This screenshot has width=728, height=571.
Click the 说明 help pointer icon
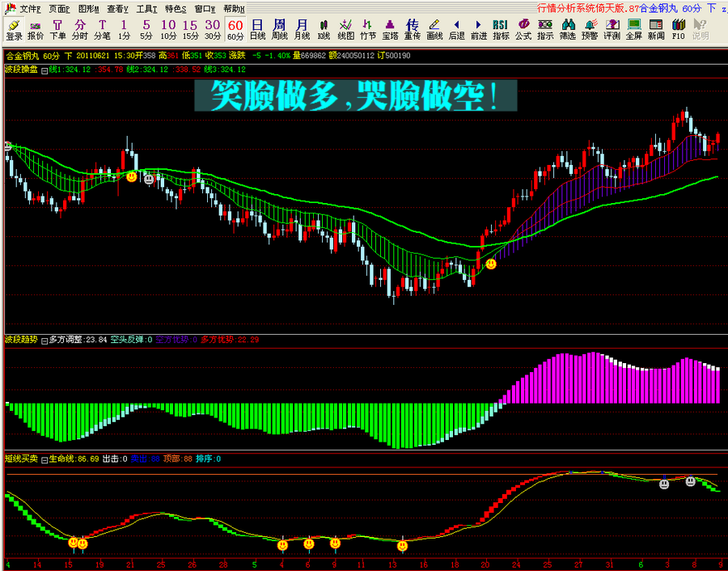(700, 30)
